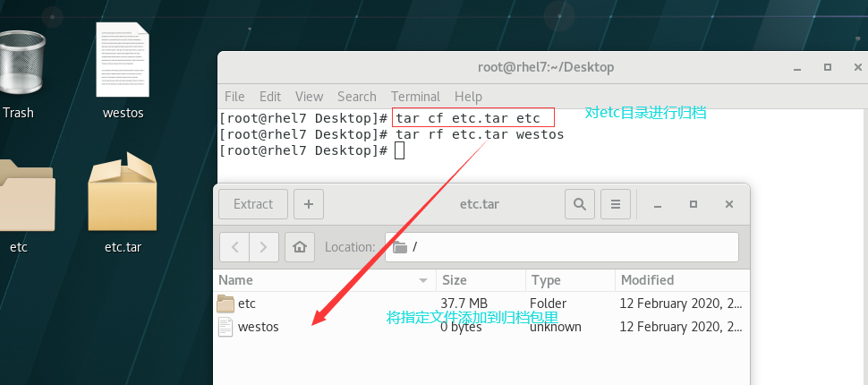
Task: Select the etc.tar archive desktop icon
Action: coord(123,204)
